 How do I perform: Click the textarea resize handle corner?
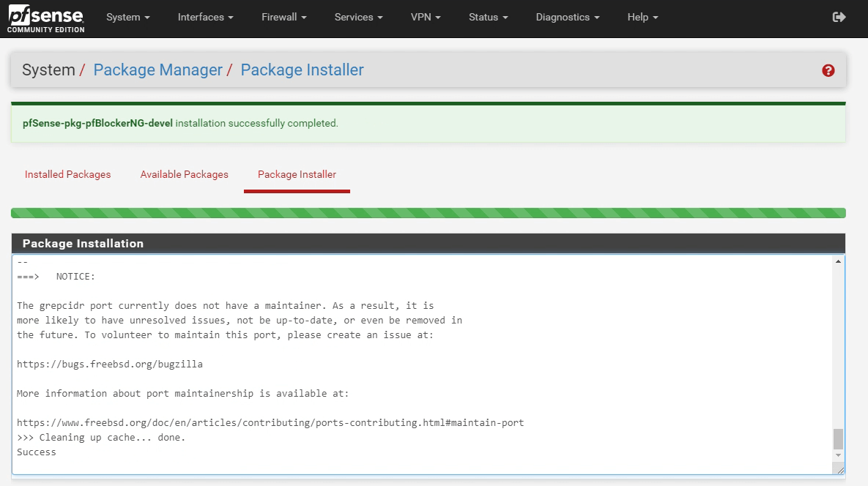(839, 470)
